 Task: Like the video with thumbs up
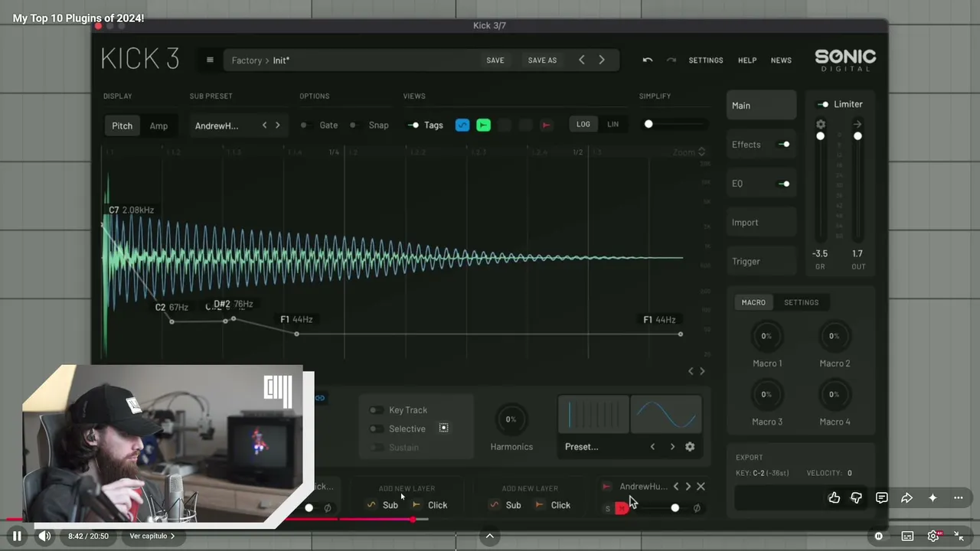click(835, 498)
